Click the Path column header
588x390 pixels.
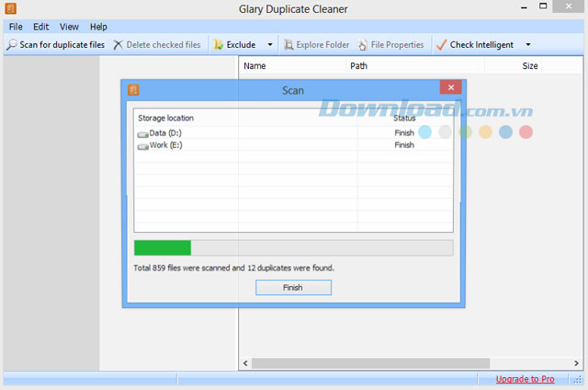tap(414, 65)
